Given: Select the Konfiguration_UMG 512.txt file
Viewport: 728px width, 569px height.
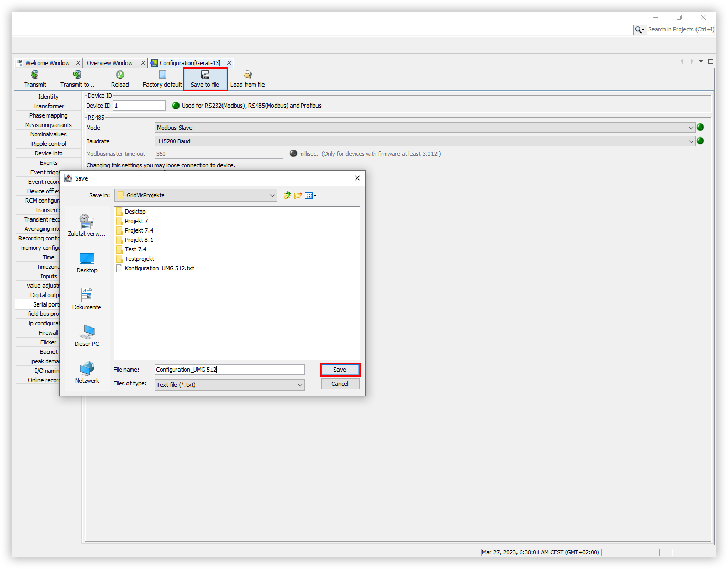Looking at the screenshot, I should pyautogui.click(x=159, y=268).
